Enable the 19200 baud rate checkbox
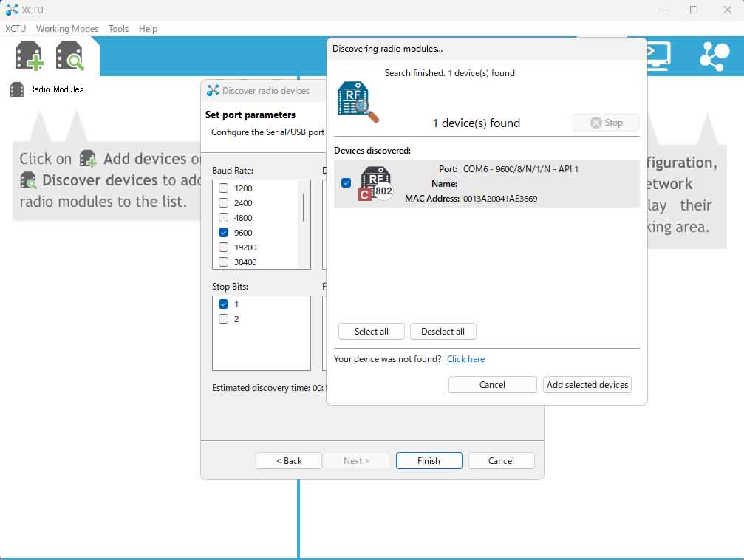744x560 pixels. click(x=224, y=247)
